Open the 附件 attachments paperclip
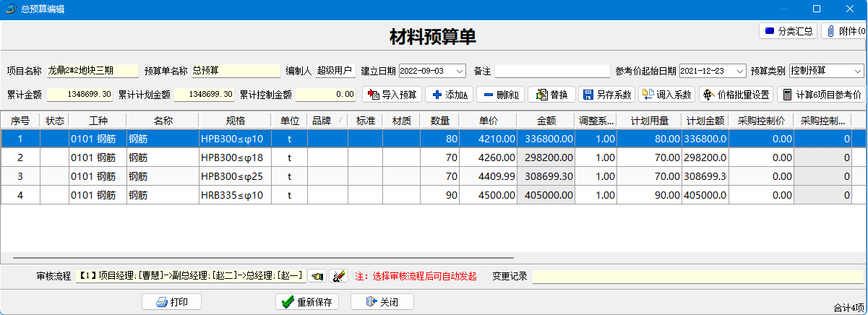The width and height of the screenshot is (868, 315). point(843,31)
